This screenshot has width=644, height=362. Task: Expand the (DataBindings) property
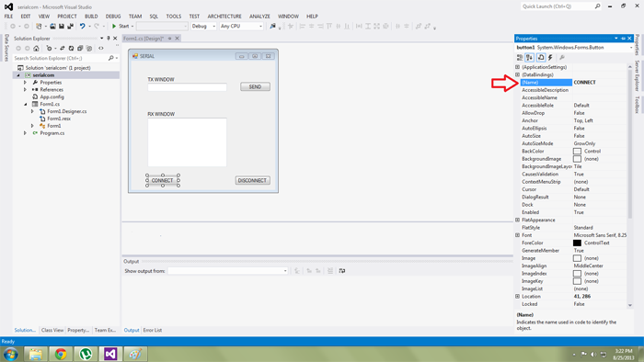[517, 74]
